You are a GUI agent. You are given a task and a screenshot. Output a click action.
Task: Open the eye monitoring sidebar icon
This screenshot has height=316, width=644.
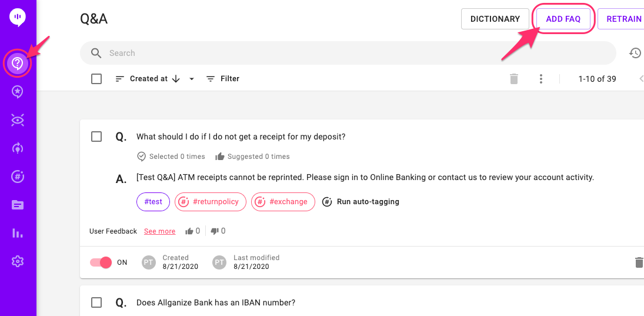(x=17, y=120)
